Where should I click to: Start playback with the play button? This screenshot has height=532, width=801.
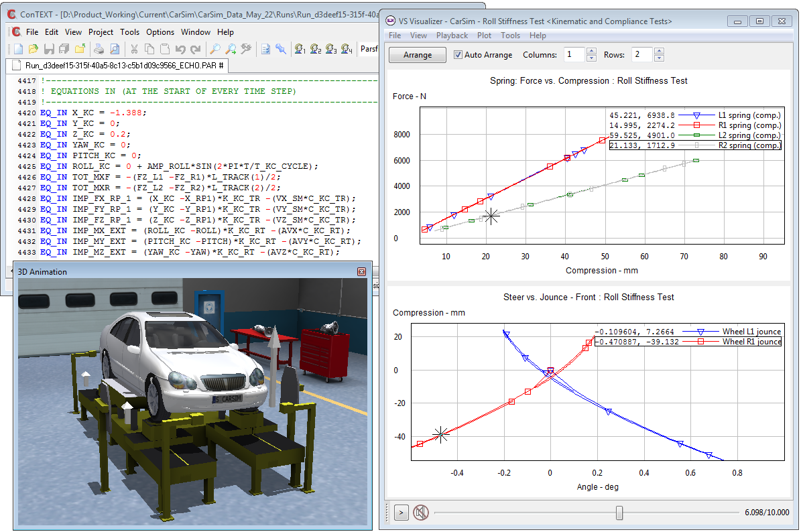tap(402, 512)
